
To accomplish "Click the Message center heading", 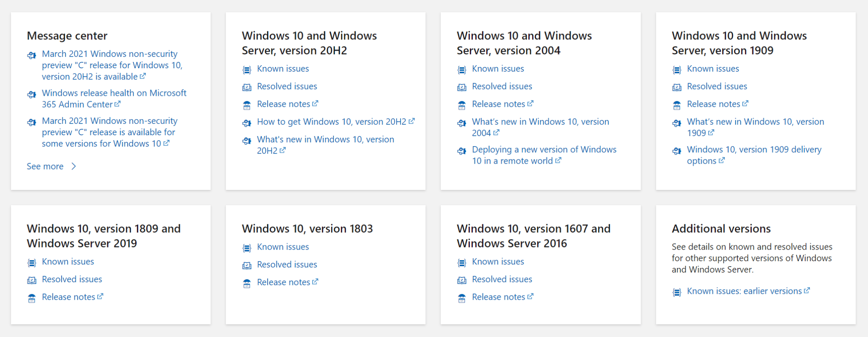I will tap(67, 36).
